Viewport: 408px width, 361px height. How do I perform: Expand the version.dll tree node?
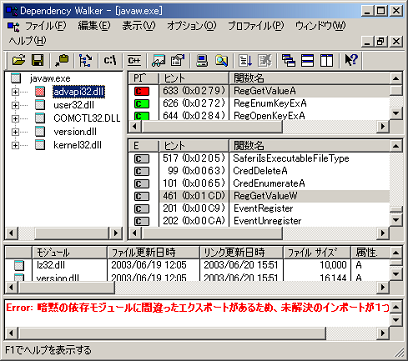tap(15, 132)
